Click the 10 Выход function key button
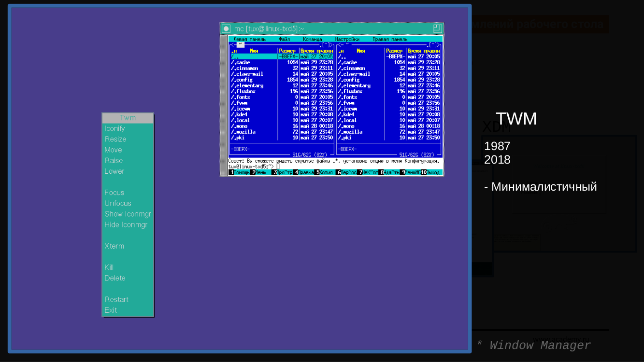Screen dimensions: 644x362 431,172
